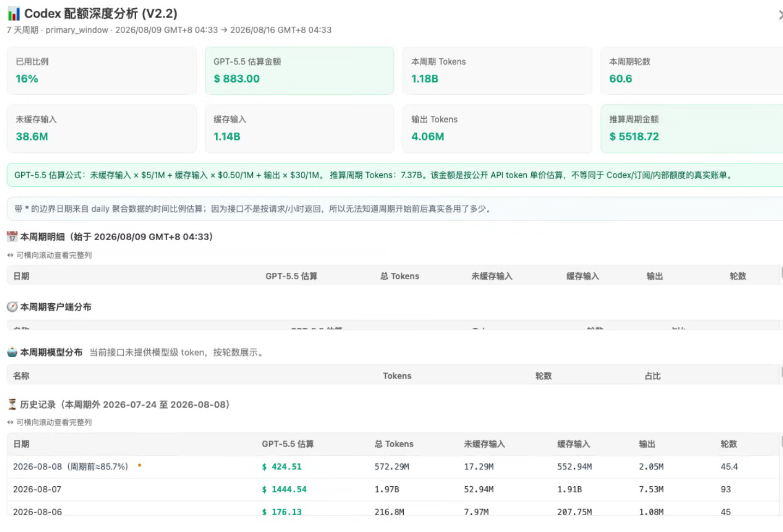Select the 本周期 Tokens 1.18B card
783x532 pixels.
497,71
